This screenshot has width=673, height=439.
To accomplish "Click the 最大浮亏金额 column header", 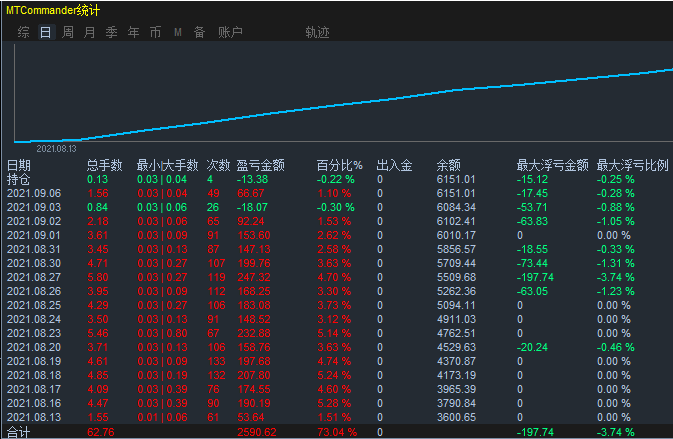I will pyautogui.click(x=552, y=165).
